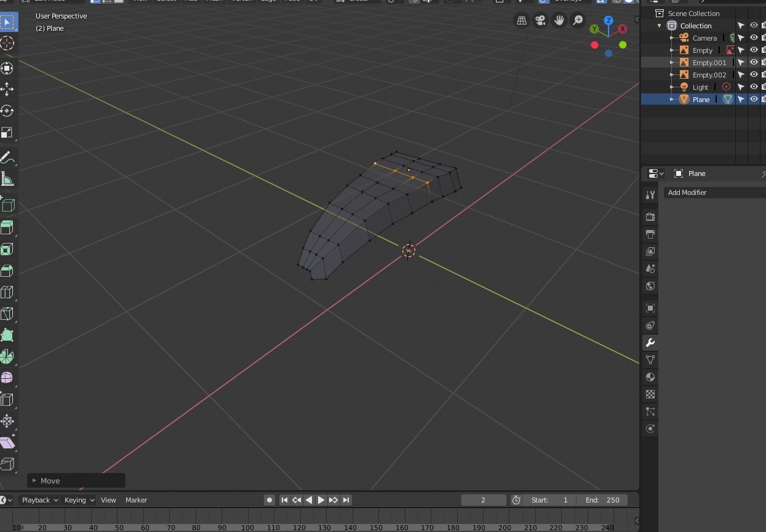The height and width of the screenshot is (532, 766).
Task: Toggle the auto-keying record button
Action: [269, 500]
